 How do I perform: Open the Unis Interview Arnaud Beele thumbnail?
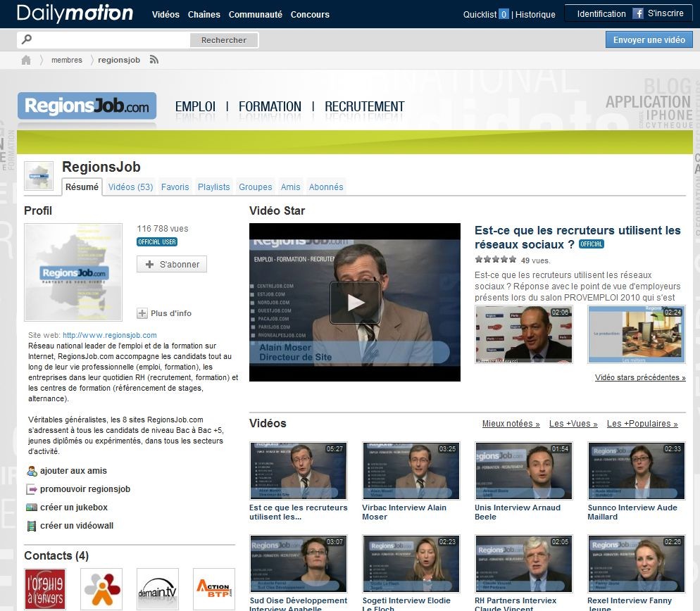[524, 470]
